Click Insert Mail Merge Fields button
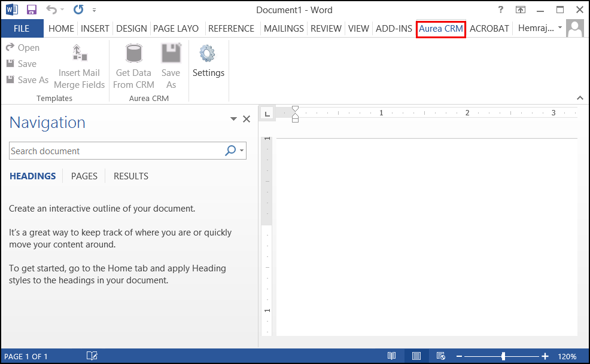The height and width of the screenshot is (364, 590). (79, 66)
